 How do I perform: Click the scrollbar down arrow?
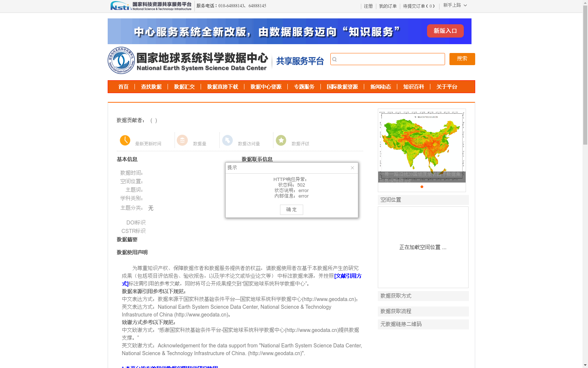point(585,365)
